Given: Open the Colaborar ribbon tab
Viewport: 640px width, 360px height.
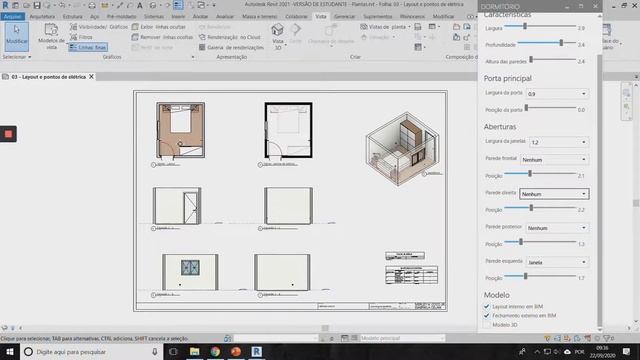Looking at the screenshot, I should 296,17.
